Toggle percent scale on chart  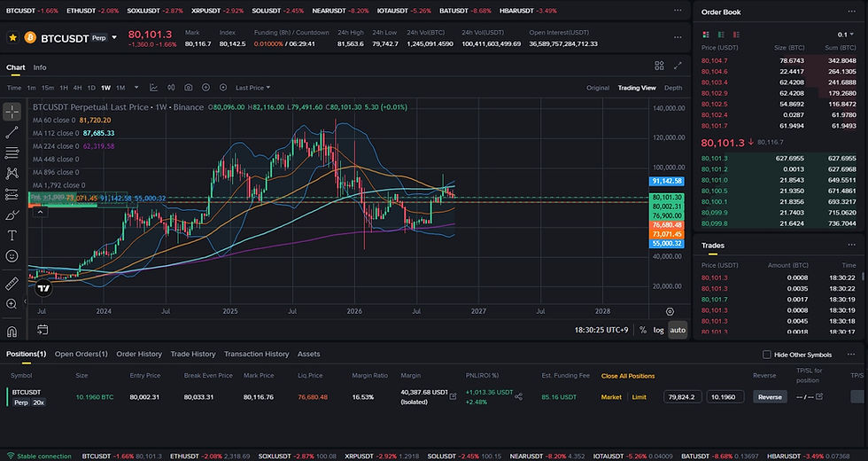click(643, 330)
